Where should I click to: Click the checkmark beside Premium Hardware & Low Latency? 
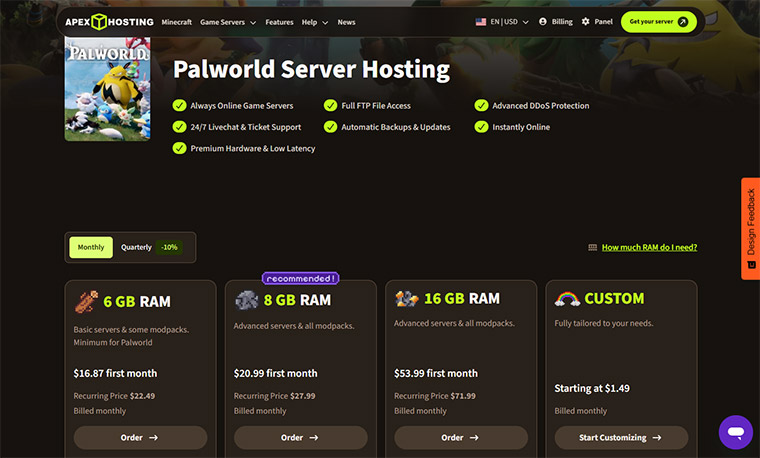[x=179, y=148]
